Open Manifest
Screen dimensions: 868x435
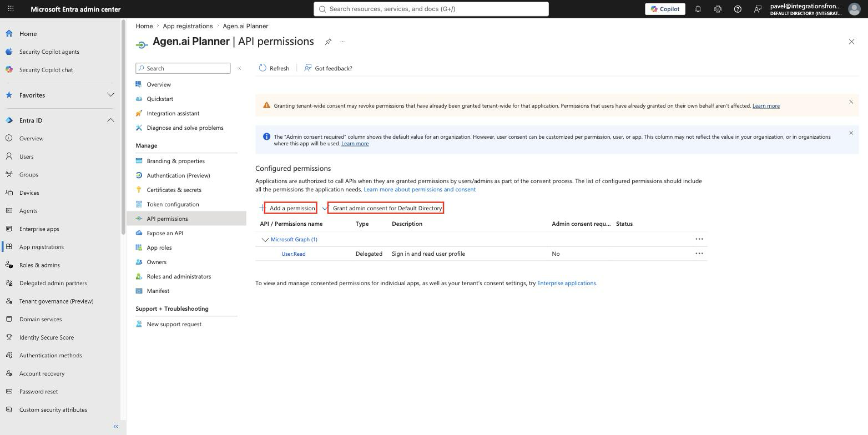pos(158,291)
